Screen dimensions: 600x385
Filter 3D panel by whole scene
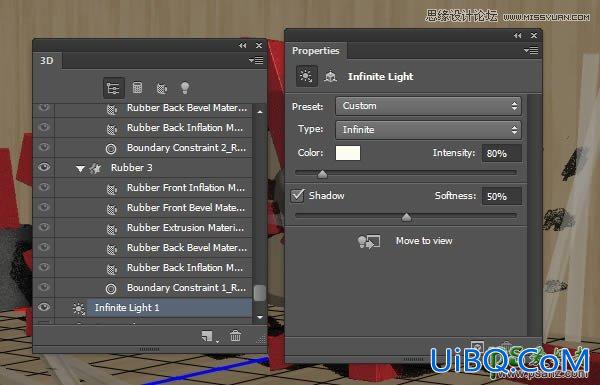point(113,88)
